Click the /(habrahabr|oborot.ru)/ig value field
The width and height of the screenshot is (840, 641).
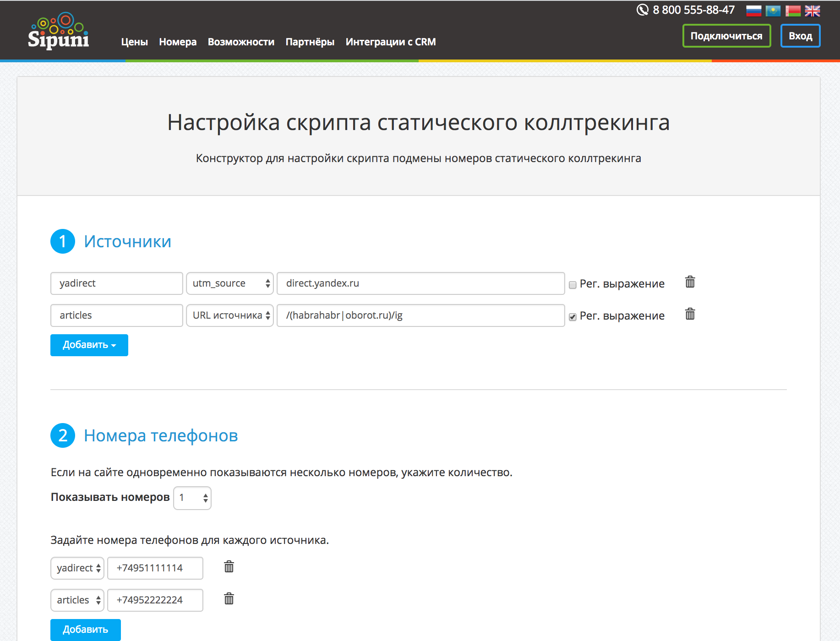click(421, 315)
